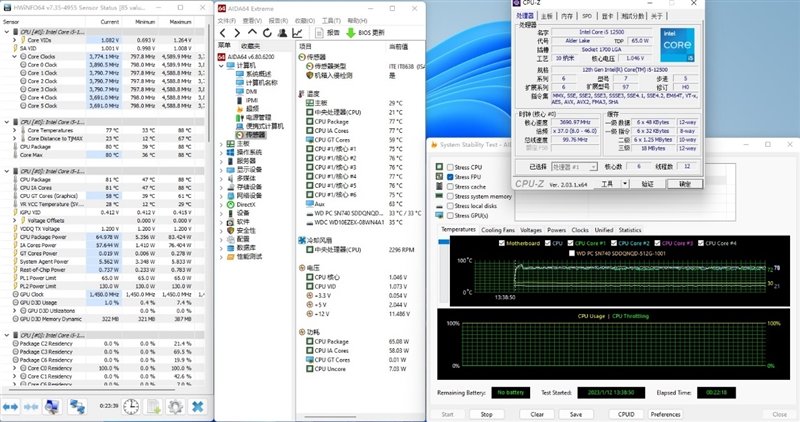Viewport: 800px width, 422px height.
Task: Click HWiNFO expand-columns blue arrows icon
Action: (x=11, y=407)
